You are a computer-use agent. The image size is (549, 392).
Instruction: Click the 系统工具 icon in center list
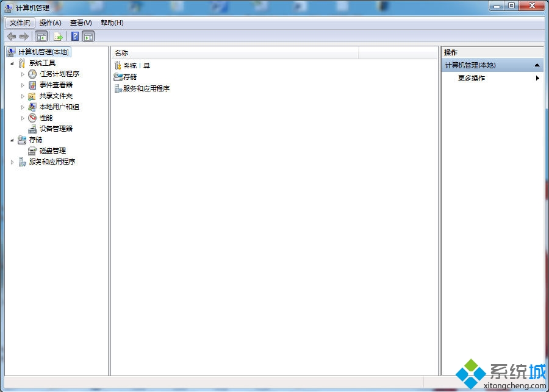point(118,65)
